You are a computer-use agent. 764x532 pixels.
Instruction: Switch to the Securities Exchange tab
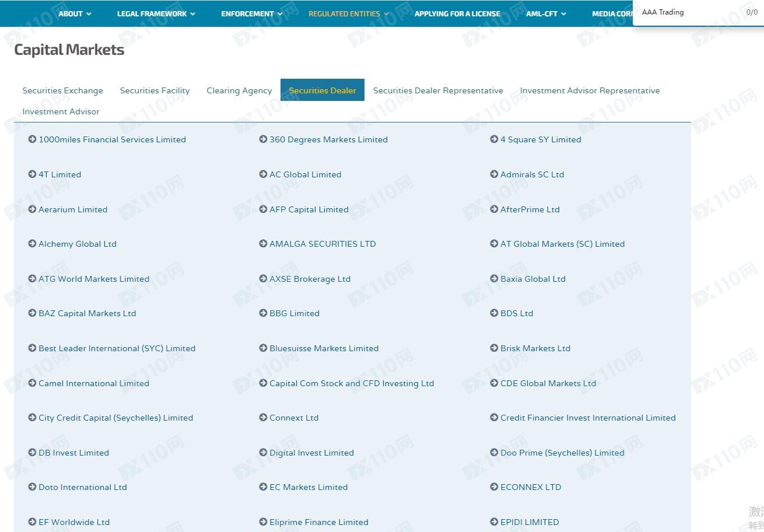click(x=62, y=90)
